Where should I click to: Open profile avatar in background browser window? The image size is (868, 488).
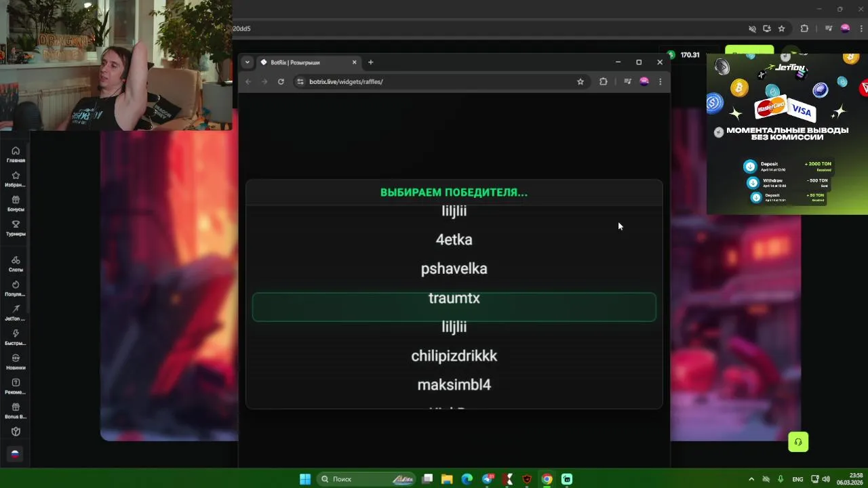[845, 28]
